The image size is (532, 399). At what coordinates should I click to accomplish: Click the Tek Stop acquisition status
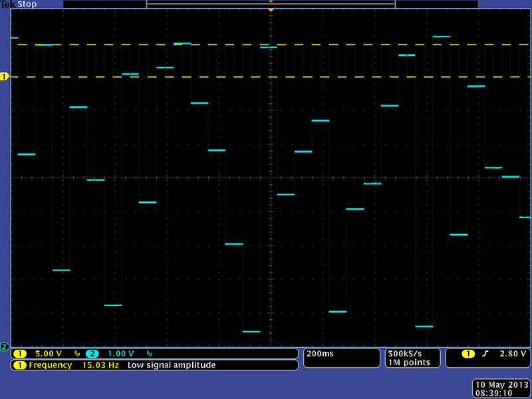click(18, 4)
